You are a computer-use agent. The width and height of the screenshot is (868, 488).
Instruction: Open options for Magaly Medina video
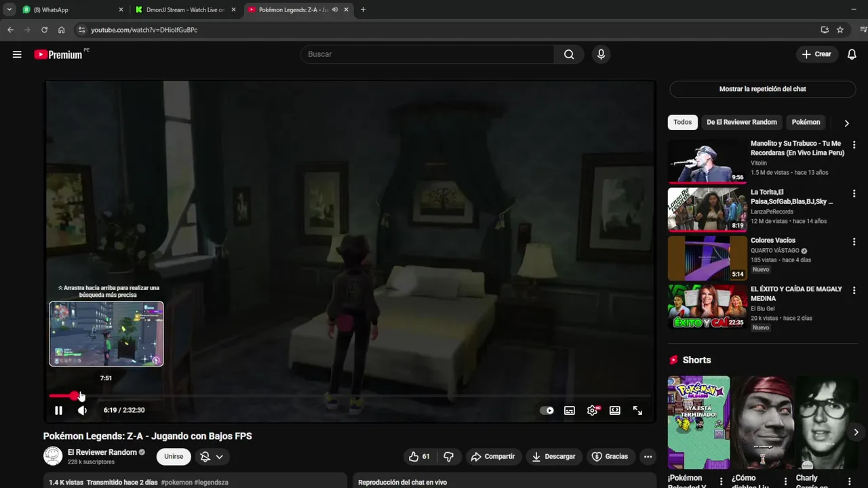(854, 290)
